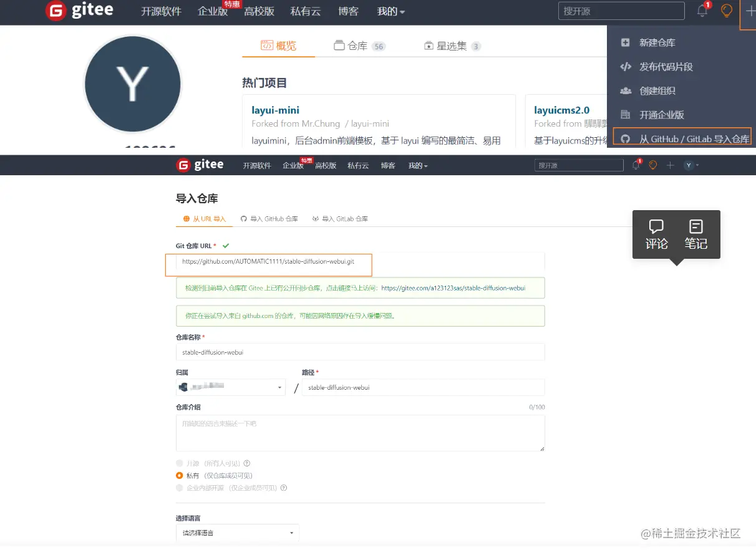
Task: Select the 导入 GitLab 仓库 tab
Action: [340, 219]
